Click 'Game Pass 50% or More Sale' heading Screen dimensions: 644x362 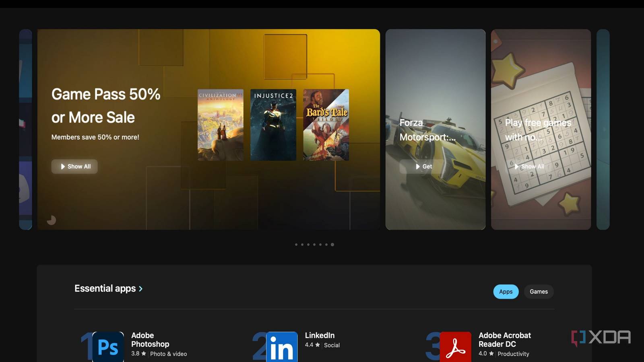106,106
